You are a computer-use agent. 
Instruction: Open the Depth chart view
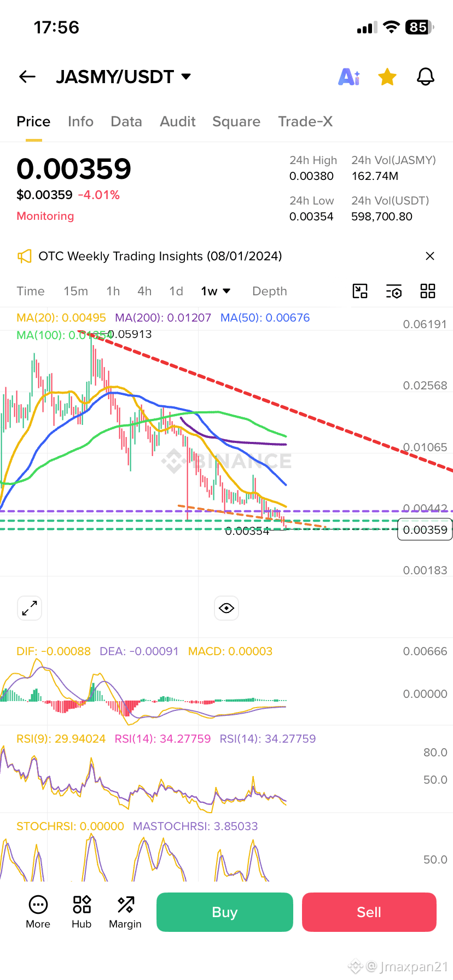coord(270,291)
